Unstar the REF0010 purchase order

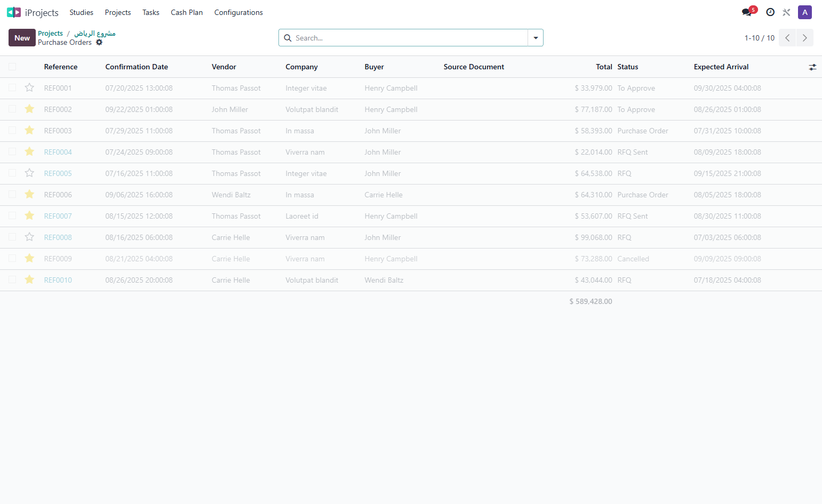pos(29,279)
